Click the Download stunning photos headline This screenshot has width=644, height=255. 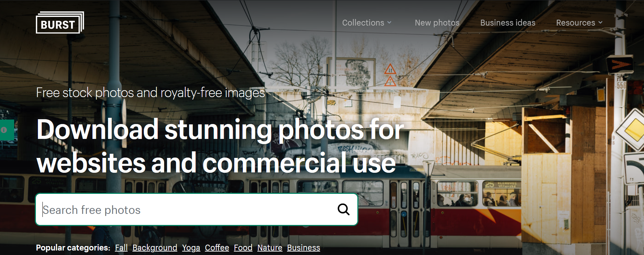coord(220,146)
